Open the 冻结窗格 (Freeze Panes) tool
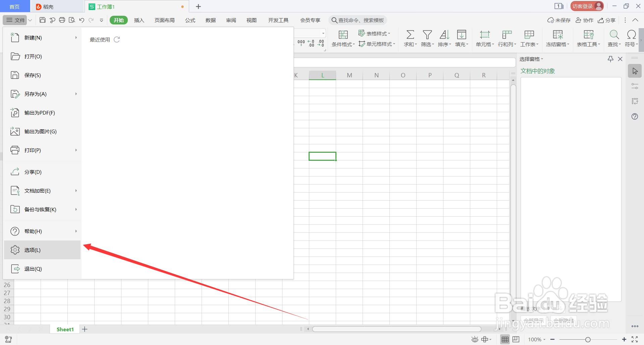644x345 pixels. click(x=557, y=38)
